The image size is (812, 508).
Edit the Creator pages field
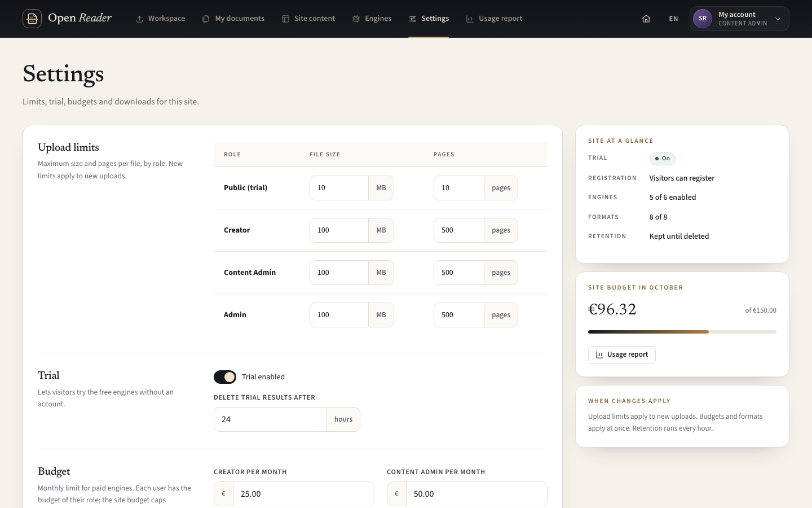coord(459,230)
